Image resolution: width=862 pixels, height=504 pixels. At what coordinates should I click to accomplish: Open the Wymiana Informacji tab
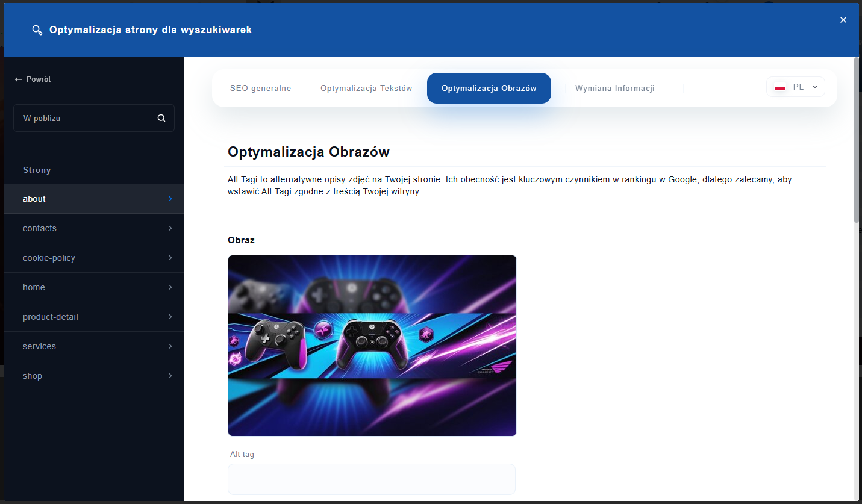[614, 89]
